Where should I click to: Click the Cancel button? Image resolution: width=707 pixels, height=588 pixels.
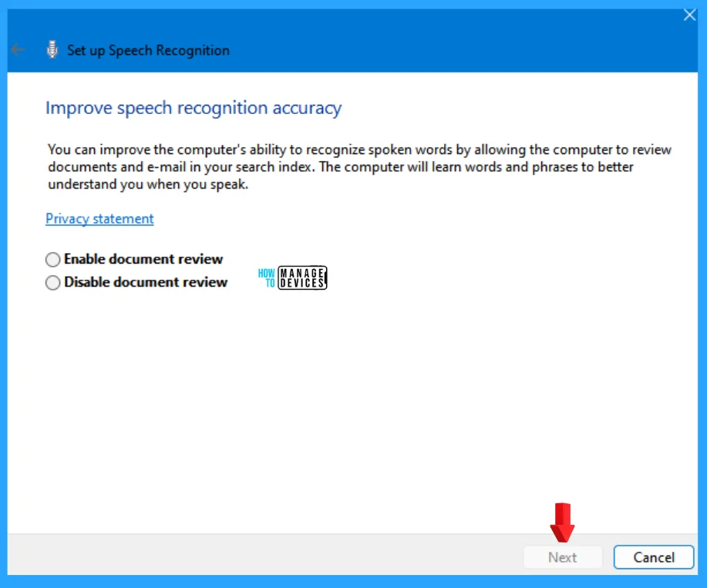click(x=653, y=557)
